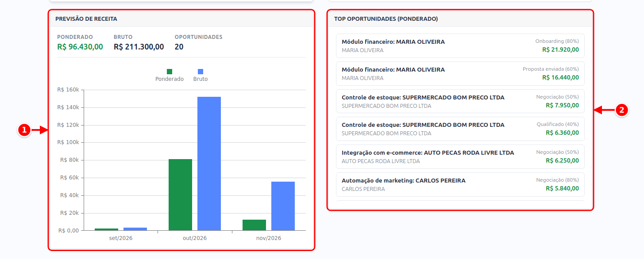Screen dimensions: 644x259
Task: Open Controle de estoque card in Qualificado (40%)
Action: point(460,129)
